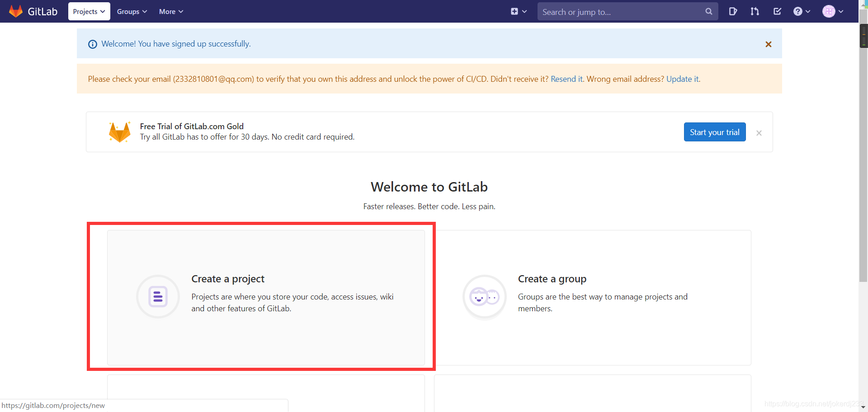The image size is (868, 412).
Task: Dismiss the signed up successfully banner
Action: click(x=768, y=44)
